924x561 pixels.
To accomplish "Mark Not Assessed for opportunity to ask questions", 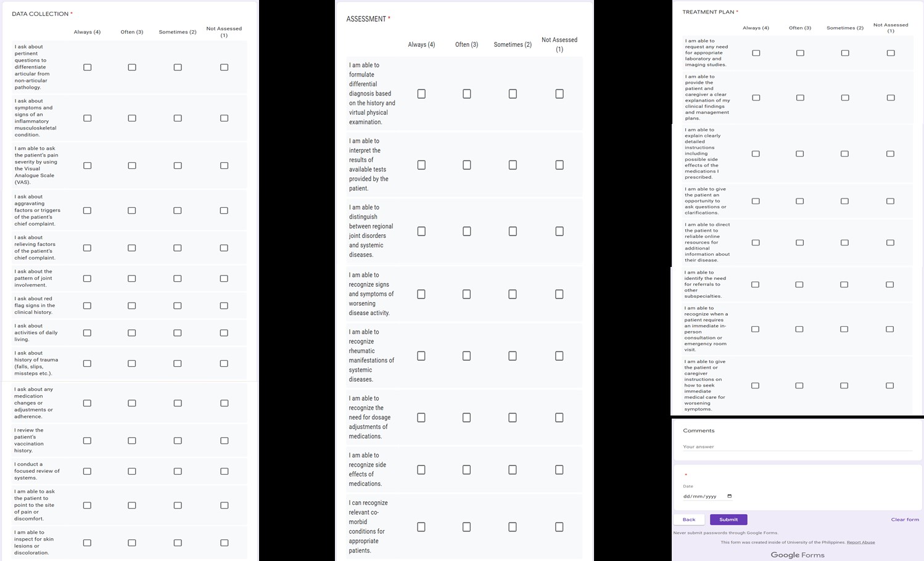I will 890,201.
